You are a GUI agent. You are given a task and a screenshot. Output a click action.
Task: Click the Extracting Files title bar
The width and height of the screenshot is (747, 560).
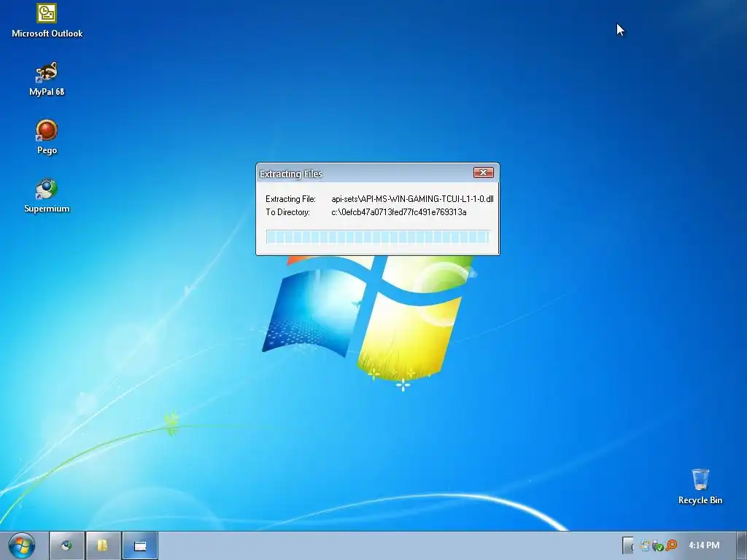tap(365, 174)
